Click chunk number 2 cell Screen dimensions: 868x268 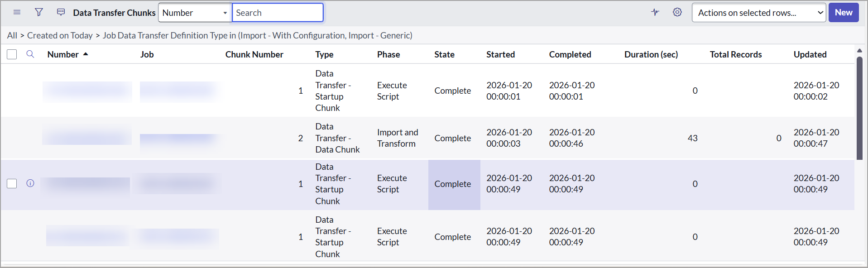pyautogui.click(x=300, y=138)
